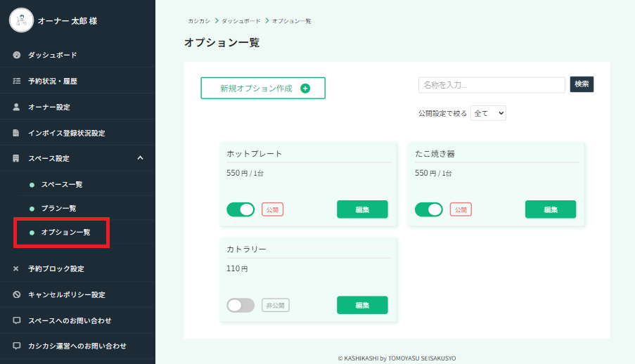Click the カシカシ breadcrumb link

[x=199, y=21]
